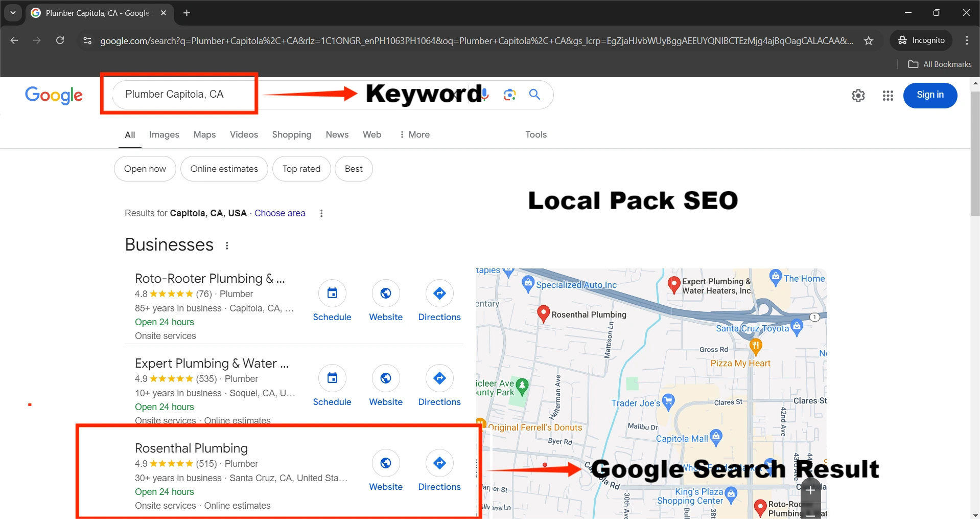Apply the Online estimates filter chip
The width and height of the screenshot is (980, 519).
pos(224,169)
